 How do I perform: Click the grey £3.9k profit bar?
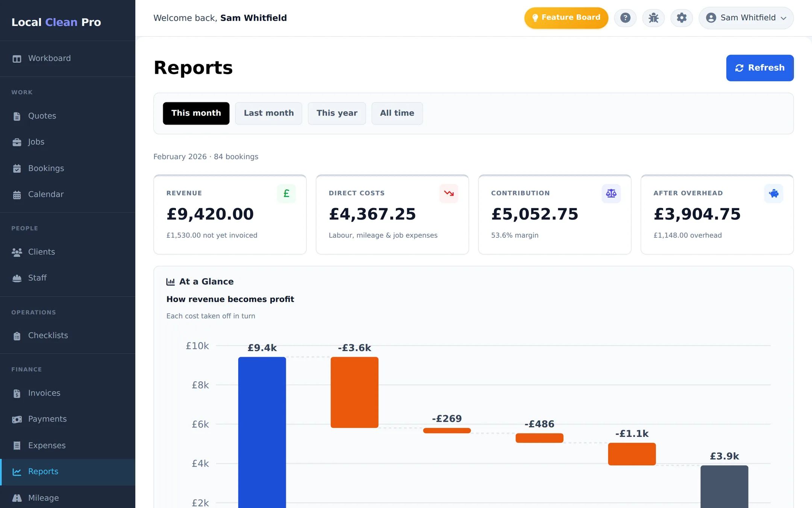click(x=724, y=487)
